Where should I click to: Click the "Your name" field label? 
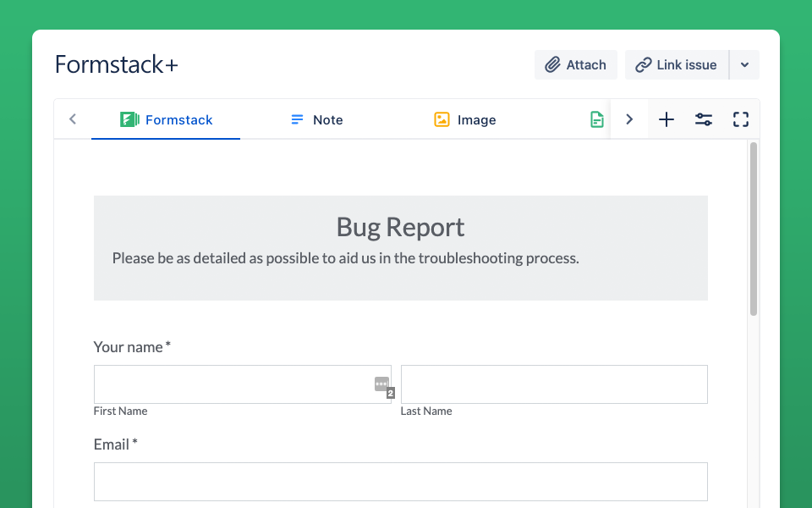[129, 347]
